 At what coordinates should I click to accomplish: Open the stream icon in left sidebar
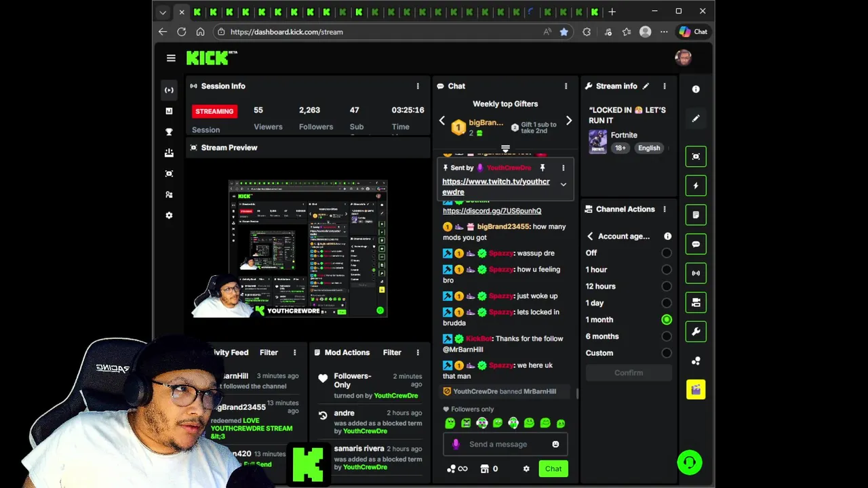(169, 90)
